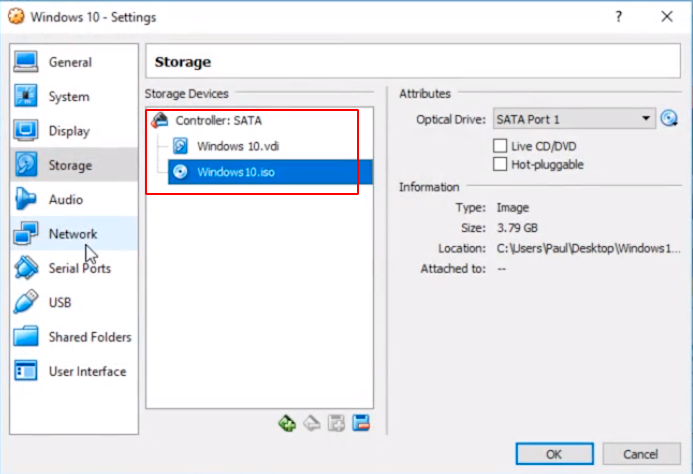Click the Audio speaker icon in sidebar
693x474 pixels.
pos(26,199)
